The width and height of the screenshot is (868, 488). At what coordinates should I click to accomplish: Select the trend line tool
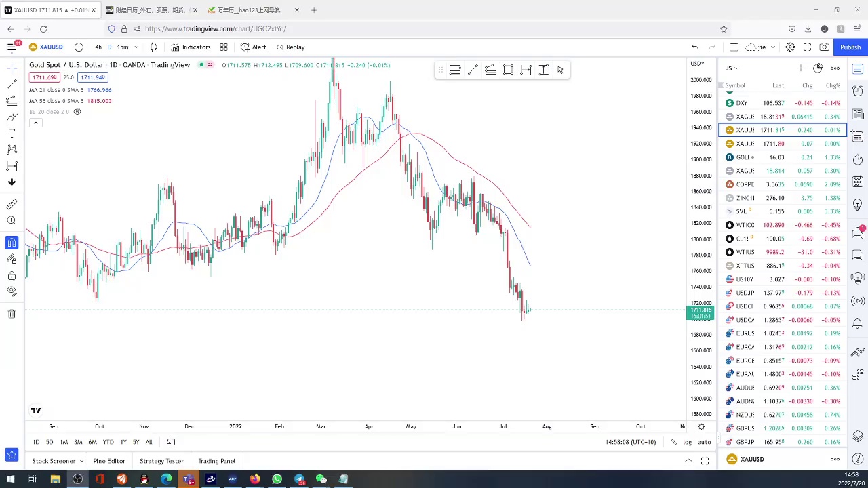[x=12, y=85]
